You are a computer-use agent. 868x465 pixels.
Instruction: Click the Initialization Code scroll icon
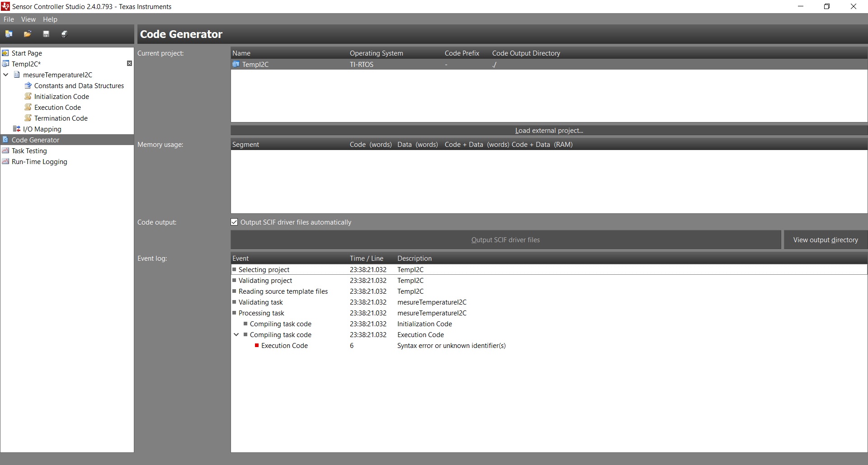tap(28, 96)
